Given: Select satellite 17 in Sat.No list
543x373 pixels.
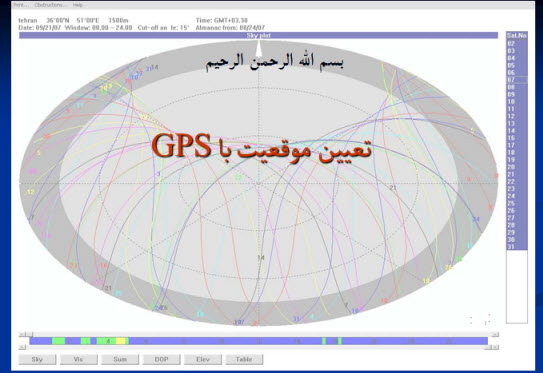Looking at the screenshot, I should pyautogui.click(x=517, y=145).
